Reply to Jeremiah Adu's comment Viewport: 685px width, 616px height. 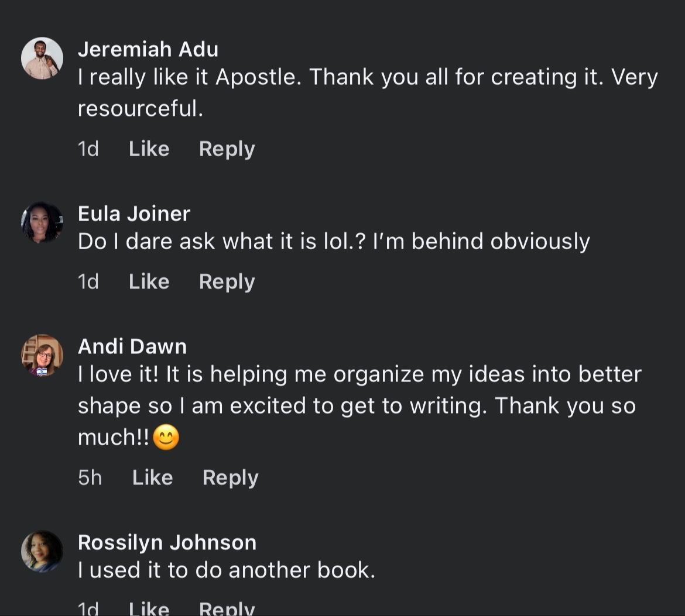(x=227, y=149)
